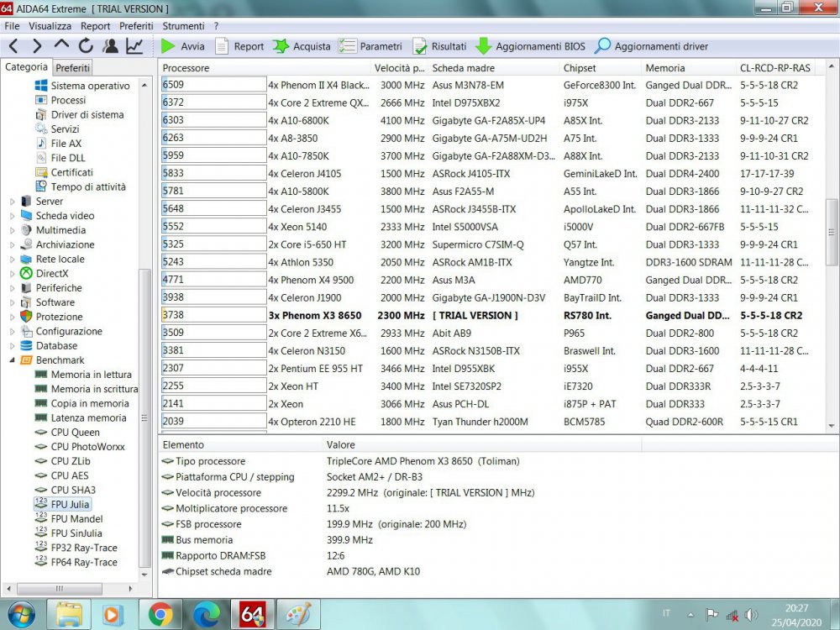Click the refresh icon in toolbar

pos(86,46)
